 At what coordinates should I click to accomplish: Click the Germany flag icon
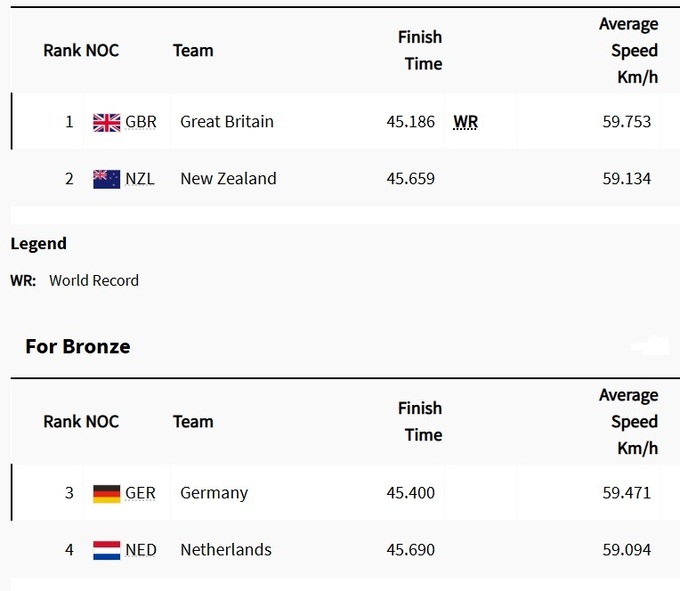[x=106, y=493]
